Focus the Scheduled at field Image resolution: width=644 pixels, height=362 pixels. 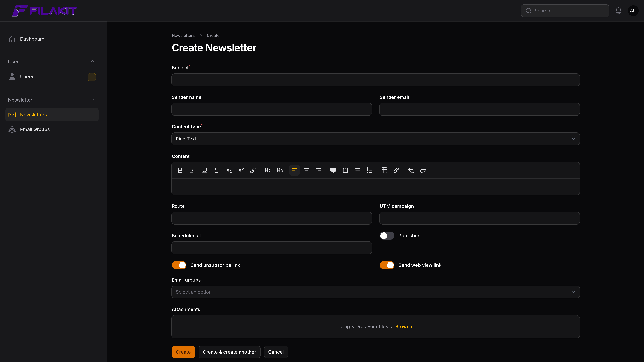tap(271, 248)
